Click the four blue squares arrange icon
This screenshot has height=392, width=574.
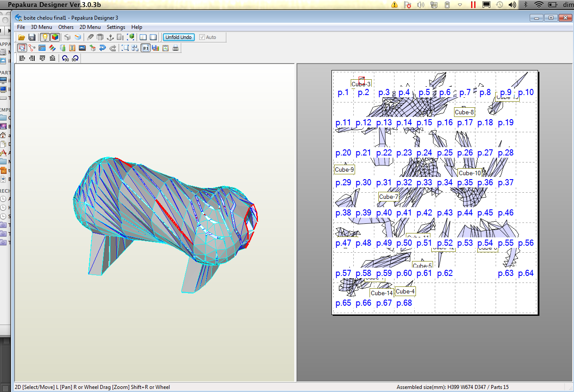point(135,48)
